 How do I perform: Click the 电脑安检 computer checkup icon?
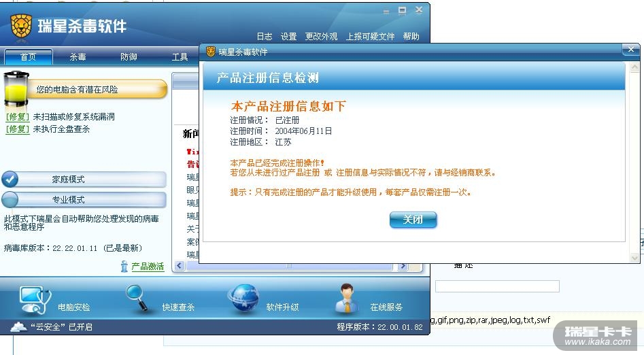click(35, 300)
